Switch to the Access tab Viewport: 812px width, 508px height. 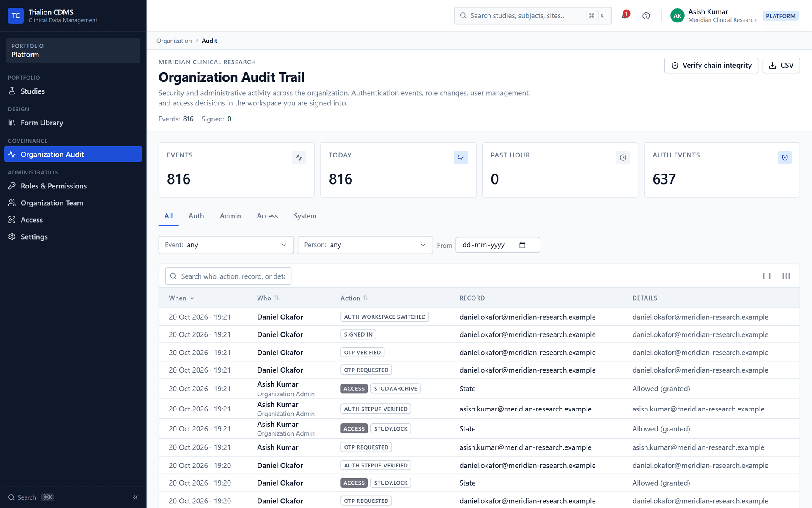267,216
